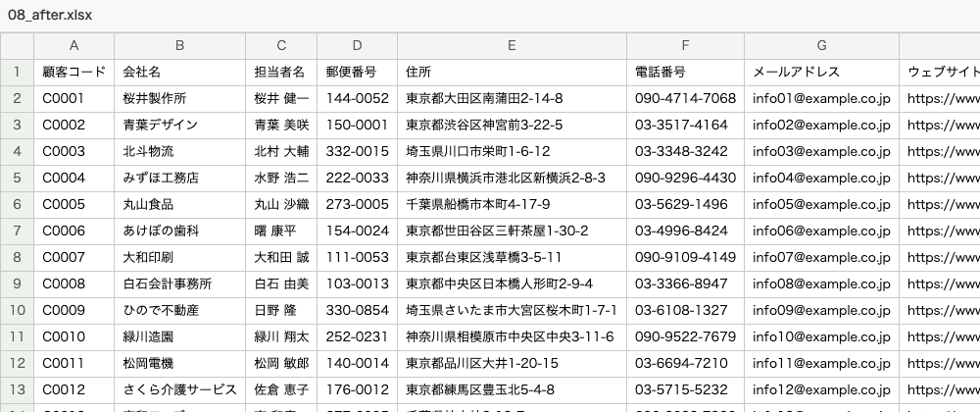Screen dimensions: 980x412
Task: Select address cell 千葉県船橋市本町4-17-9
Action: pyautogui.click(x=512, y=205)
